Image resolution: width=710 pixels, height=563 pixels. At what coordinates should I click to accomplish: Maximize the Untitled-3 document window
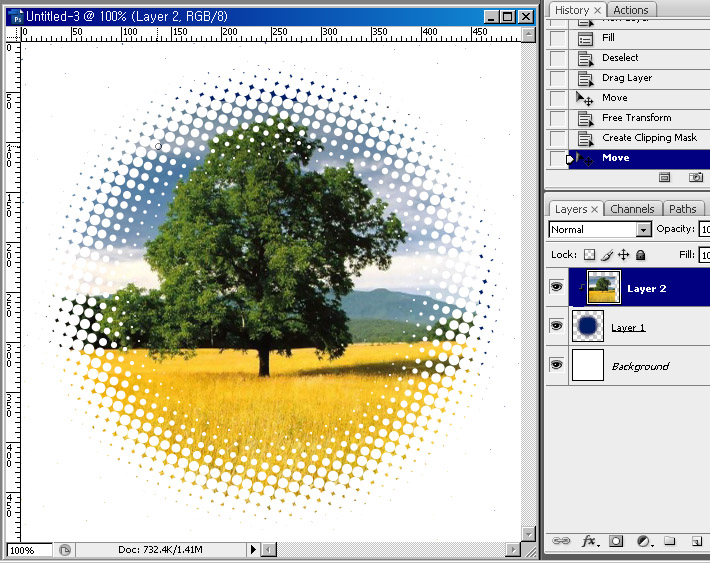coord(508,17)
